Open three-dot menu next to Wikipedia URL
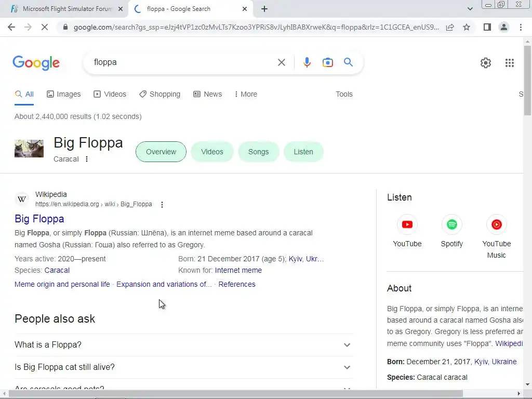 coord(162,205)
